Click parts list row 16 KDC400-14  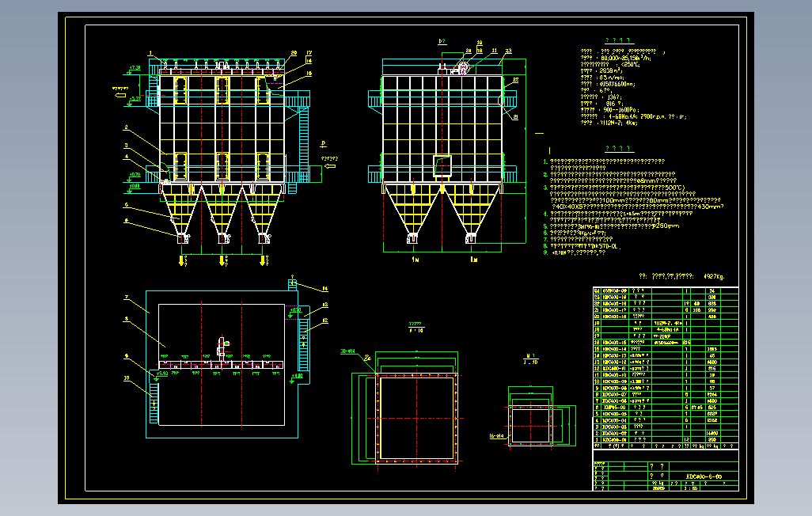click(x=666, y=349)
